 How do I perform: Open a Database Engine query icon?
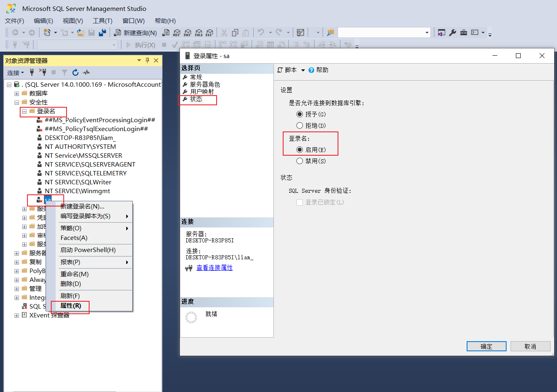pyautogui.click(x=166, y=33)
